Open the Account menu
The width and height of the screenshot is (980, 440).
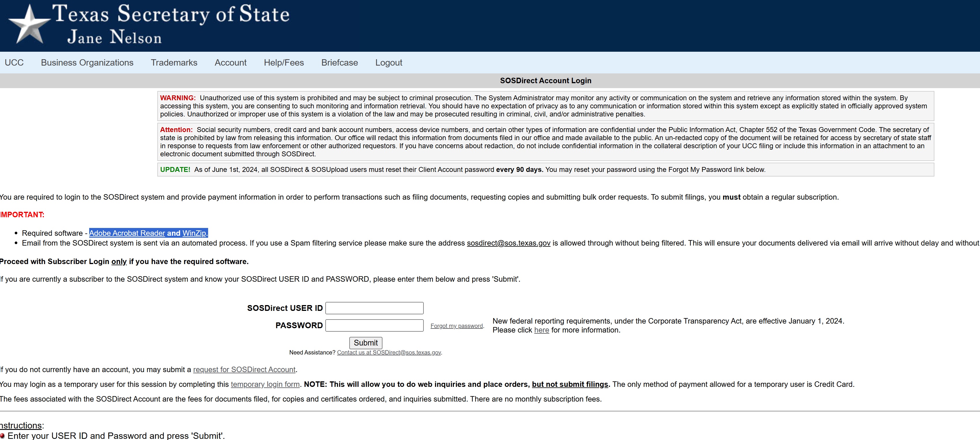point(230,62)
